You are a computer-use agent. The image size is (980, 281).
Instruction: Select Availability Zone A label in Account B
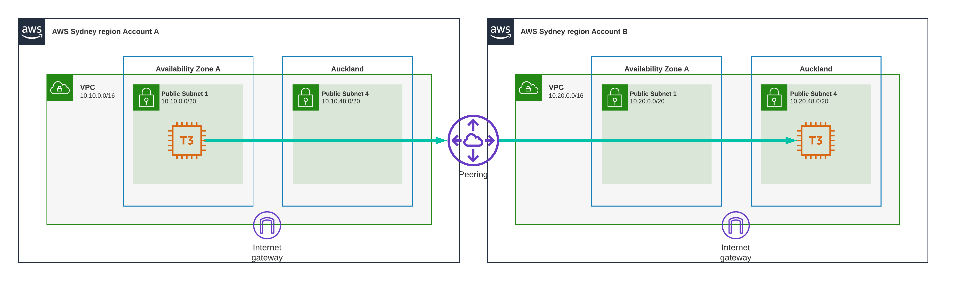[x=656, y=69]
